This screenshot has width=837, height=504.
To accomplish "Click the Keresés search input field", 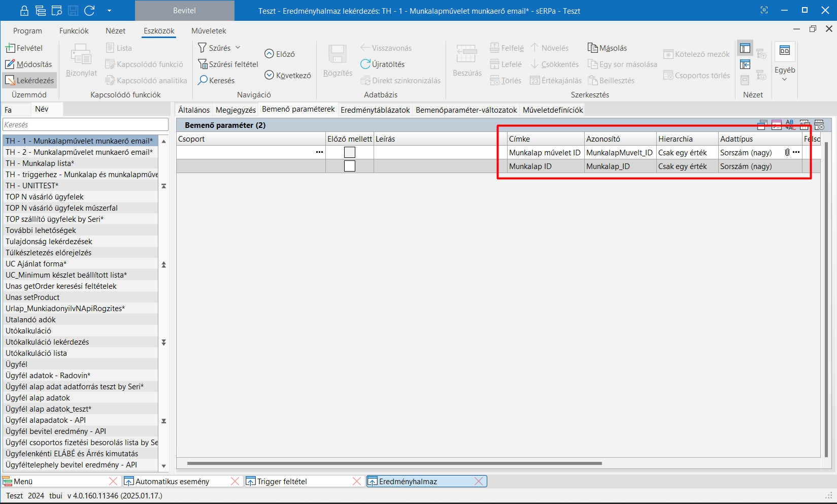I will (85, 124).
